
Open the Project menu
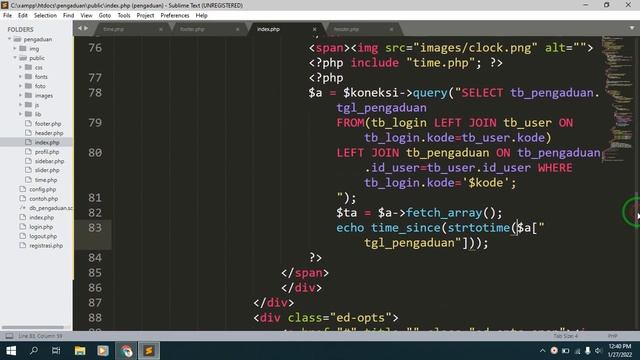[x=145, y=16]
